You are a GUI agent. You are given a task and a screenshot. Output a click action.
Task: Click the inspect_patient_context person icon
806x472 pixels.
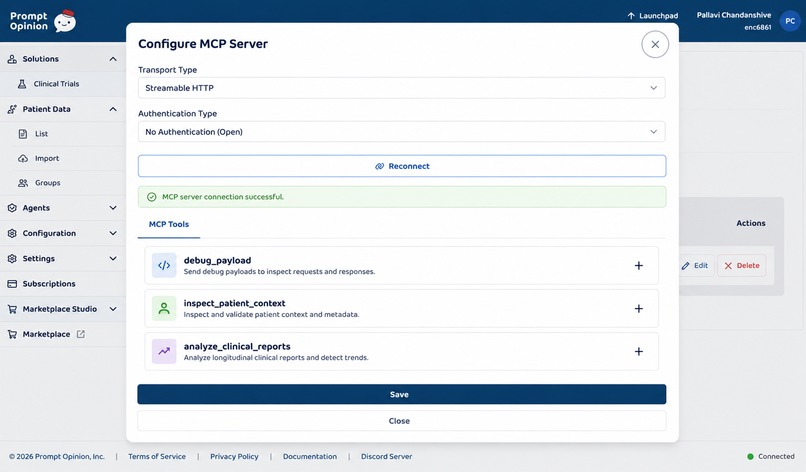(164, 308)
